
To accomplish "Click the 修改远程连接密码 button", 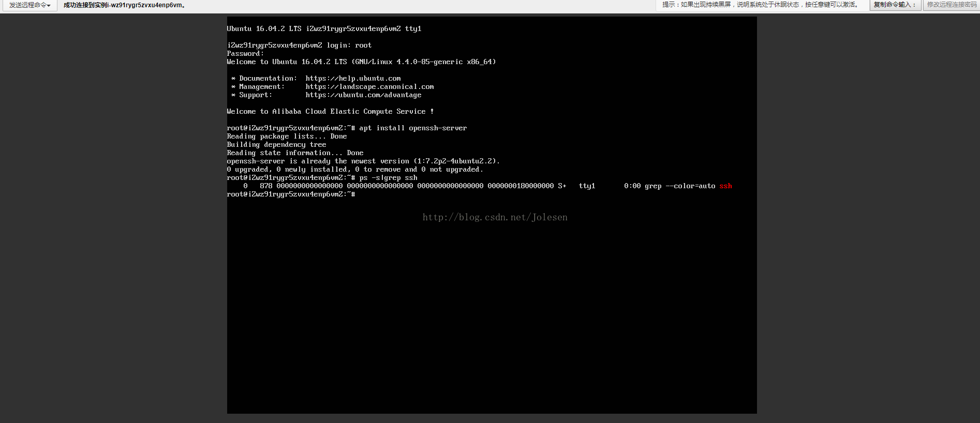I will [x=952, y=5].
